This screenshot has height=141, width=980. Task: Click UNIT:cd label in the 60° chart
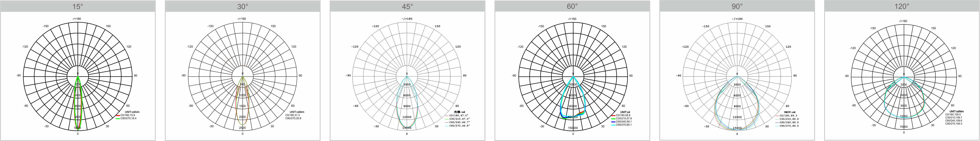pos(625,112)
